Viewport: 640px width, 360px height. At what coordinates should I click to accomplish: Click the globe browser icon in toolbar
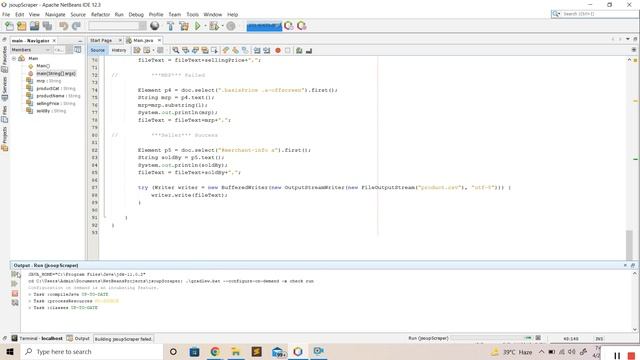click(155, 26)
